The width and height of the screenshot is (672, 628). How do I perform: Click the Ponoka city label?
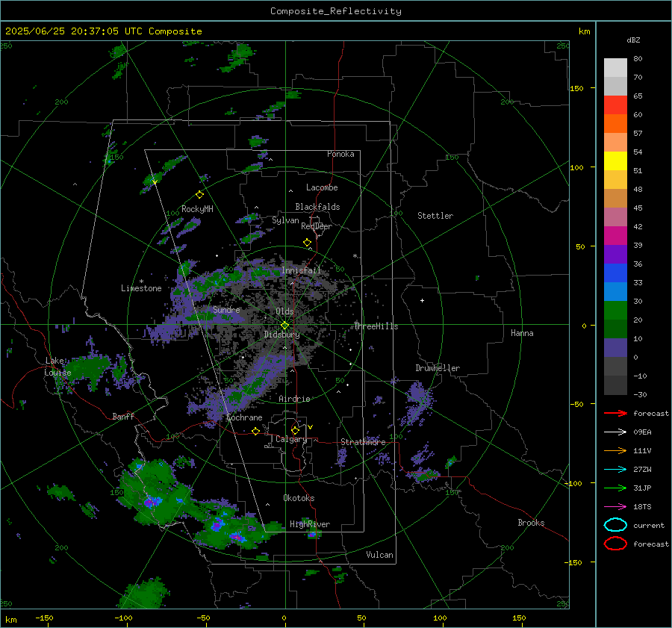pyautogui.click(x=340, y=154)
